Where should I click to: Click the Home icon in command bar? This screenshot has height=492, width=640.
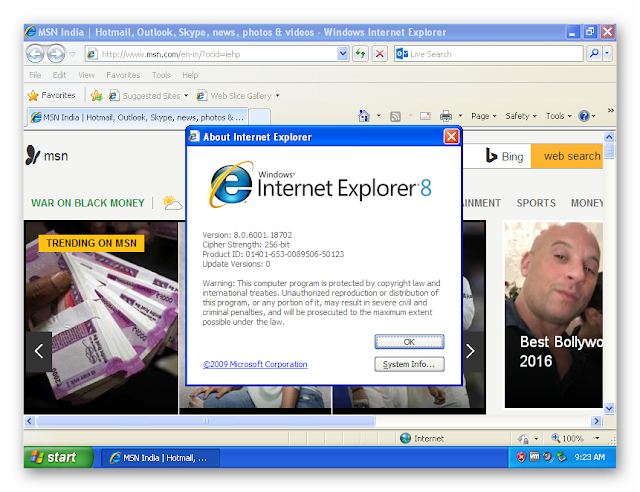click(x=364, y=116)
